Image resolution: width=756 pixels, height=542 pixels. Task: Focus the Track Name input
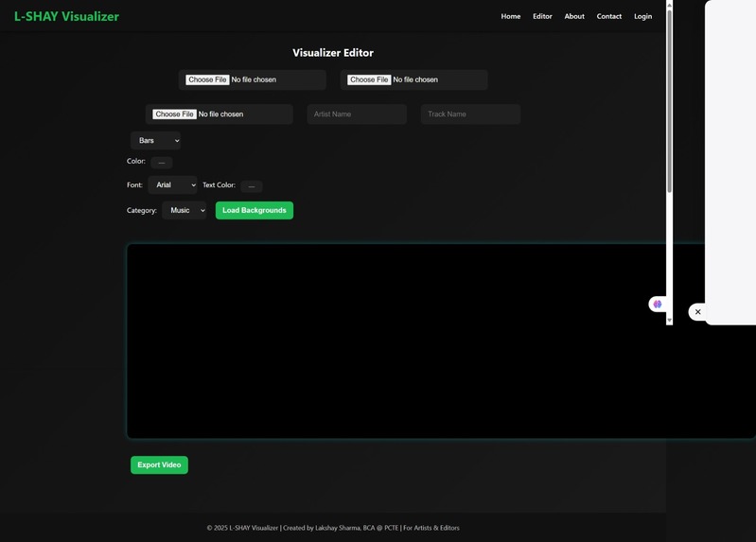pyautogui.click(x=470, y=114)
